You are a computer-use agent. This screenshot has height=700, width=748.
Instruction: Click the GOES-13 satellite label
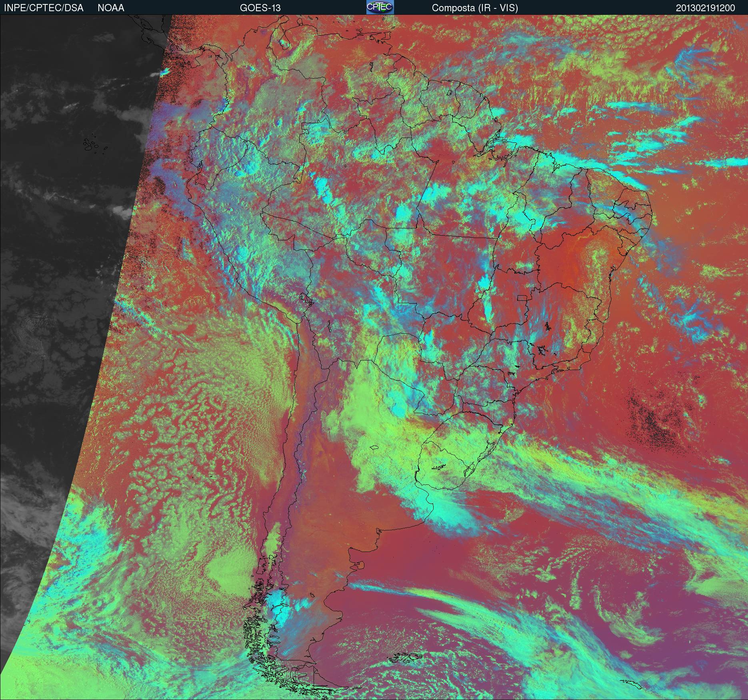(260, 8)
